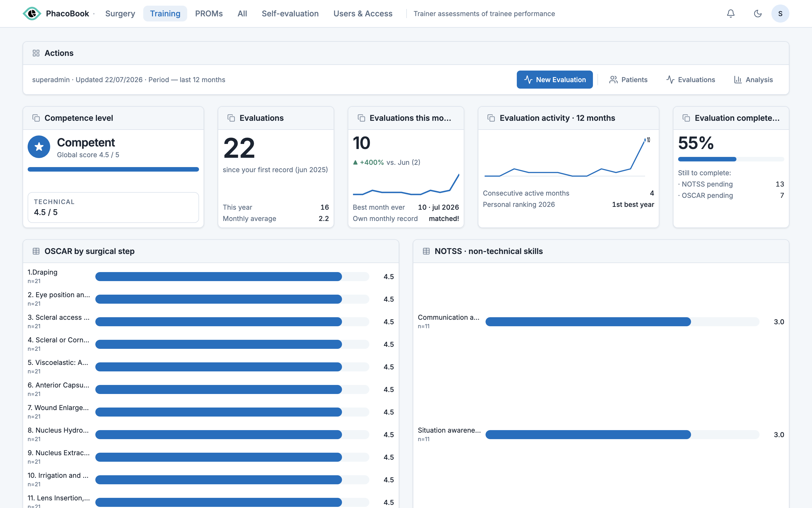This screenshot has width=812, height=508.
Task: Click the PhacoBook eye logo
Action: point(32,14)
